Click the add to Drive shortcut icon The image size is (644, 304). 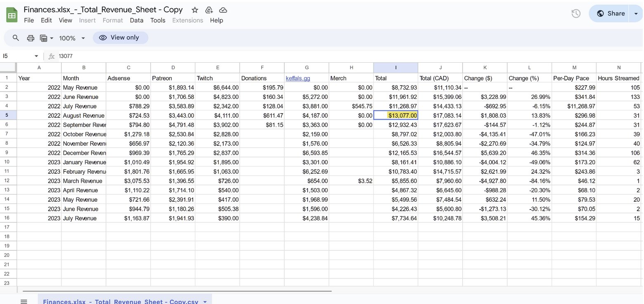point(209,10)
